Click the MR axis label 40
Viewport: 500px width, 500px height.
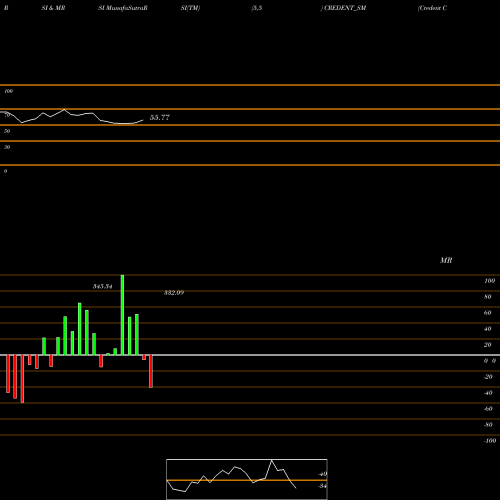(x=488, y=329)
